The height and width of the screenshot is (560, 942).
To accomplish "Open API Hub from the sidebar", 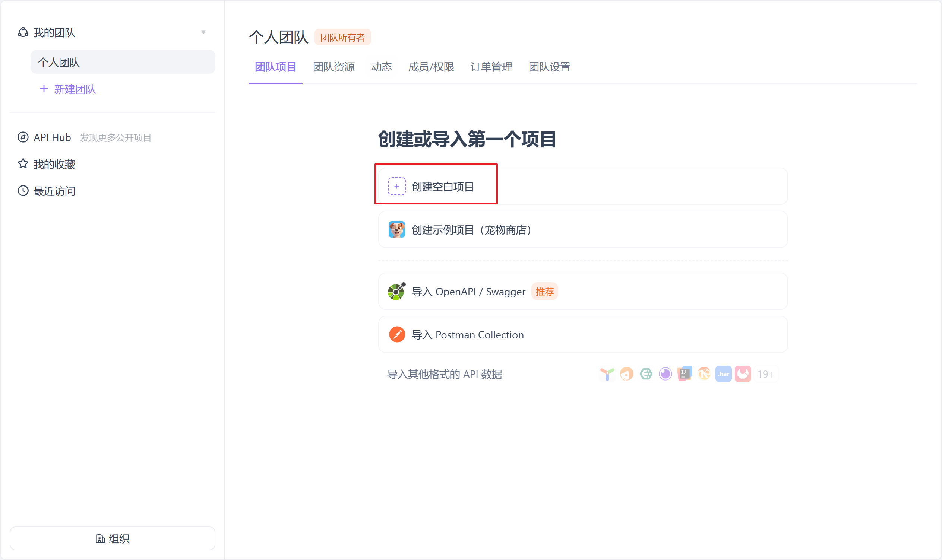I will [x=52, y=137].
